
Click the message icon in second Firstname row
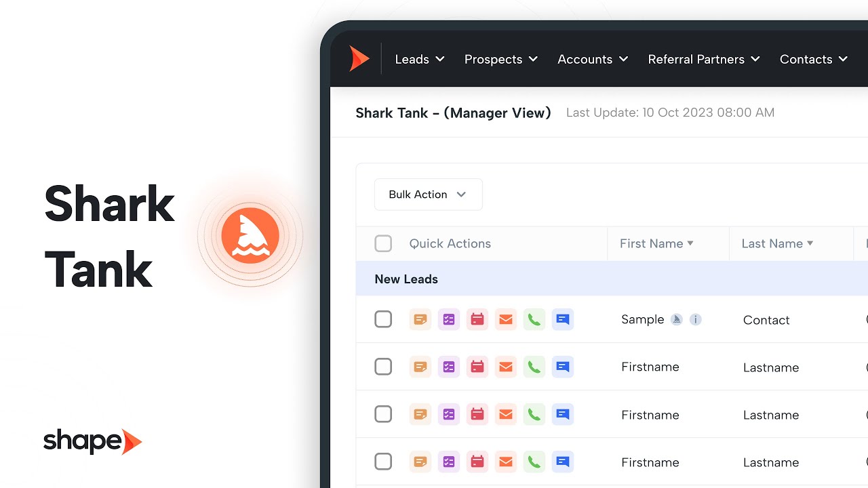coord(563,414)
